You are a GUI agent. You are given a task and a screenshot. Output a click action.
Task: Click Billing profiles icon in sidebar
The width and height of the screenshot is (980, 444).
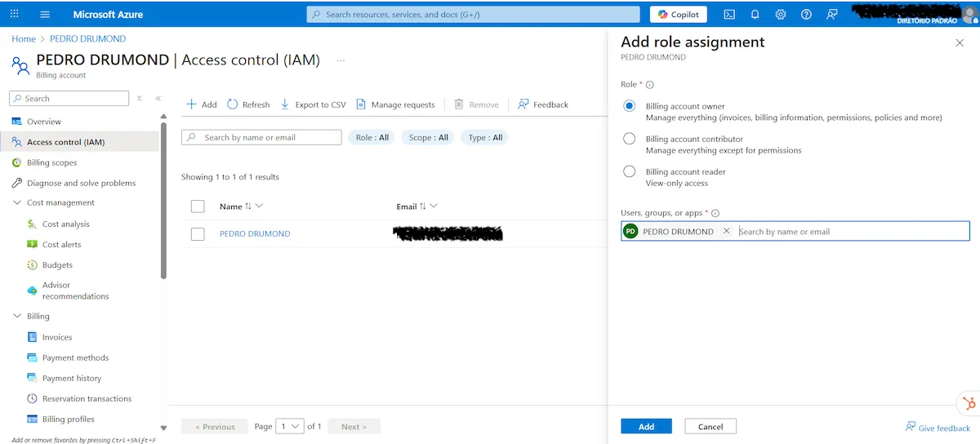pos(33,419)
